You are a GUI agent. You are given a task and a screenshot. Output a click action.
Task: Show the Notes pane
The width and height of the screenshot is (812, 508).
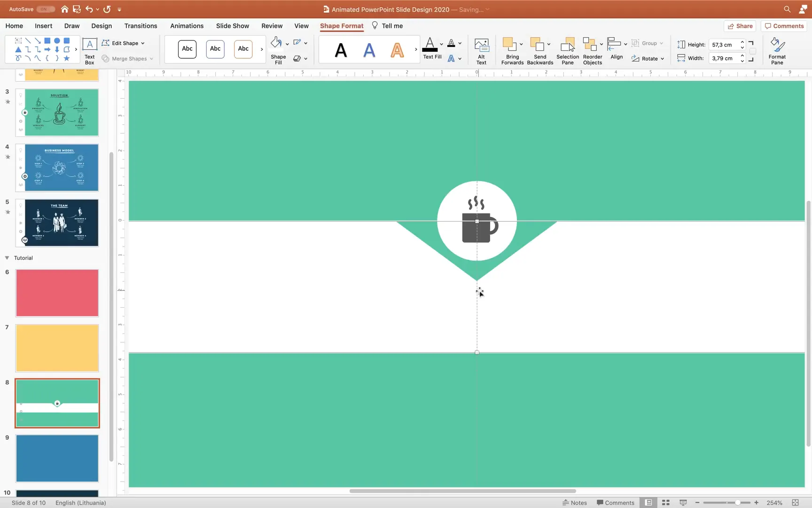[x=575, y=502]
